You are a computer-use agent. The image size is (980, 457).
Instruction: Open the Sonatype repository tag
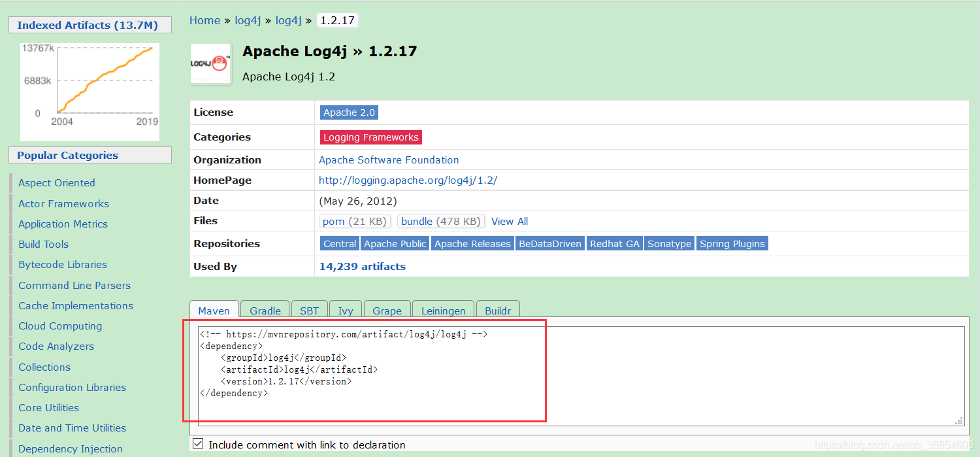tap(669, 244)
